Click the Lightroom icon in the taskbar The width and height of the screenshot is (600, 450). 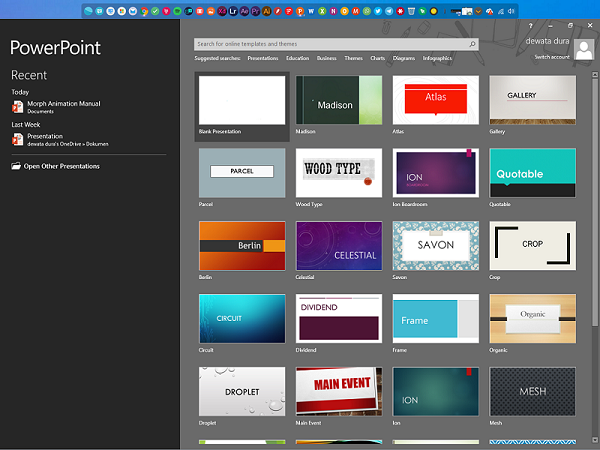click(233, 10)
